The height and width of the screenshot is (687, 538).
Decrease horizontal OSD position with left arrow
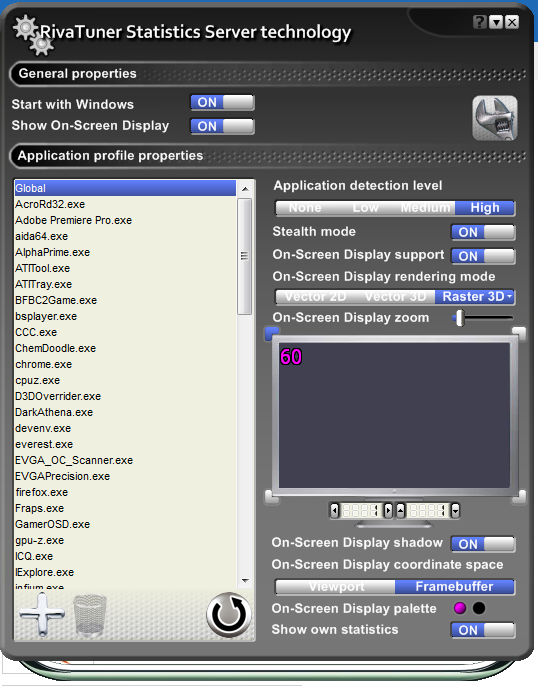335,510
